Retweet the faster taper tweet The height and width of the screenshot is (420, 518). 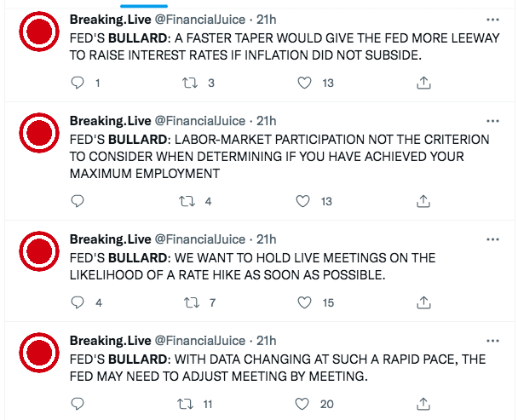point(190,83)
